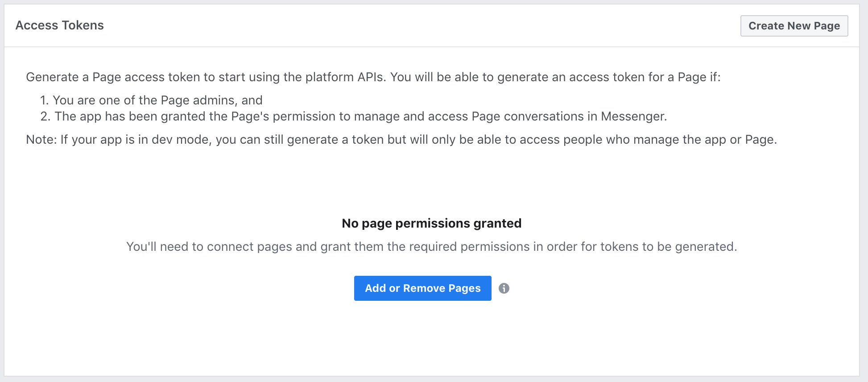Click the word "Messenger" in the second requirement

point(633,116)
